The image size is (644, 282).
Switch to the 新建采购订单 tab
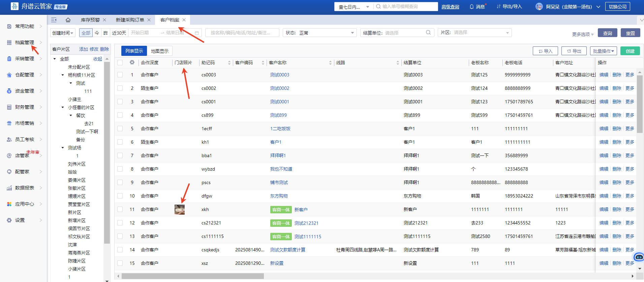click(130, 20)
